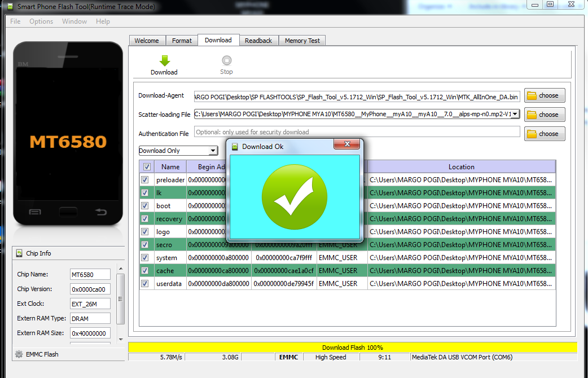
Task: Click the Ext Clock field EXT_26M
Action: (90, 304)
